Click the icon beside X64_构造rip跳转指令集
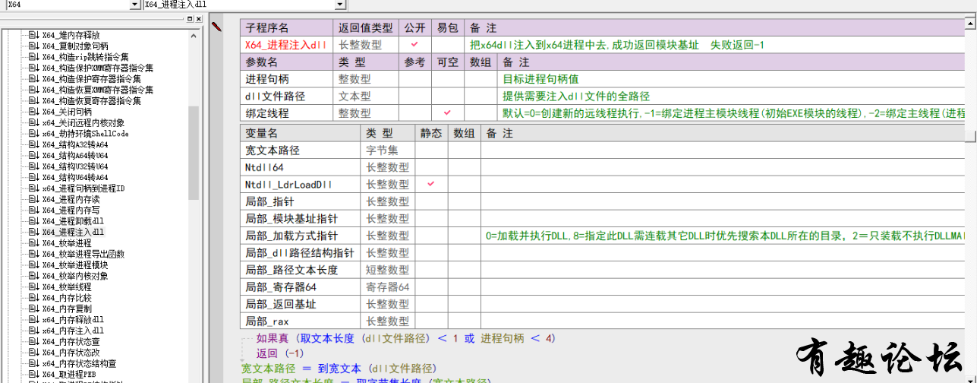The height and width of the screenshot is (383, 980). (33, 57)
